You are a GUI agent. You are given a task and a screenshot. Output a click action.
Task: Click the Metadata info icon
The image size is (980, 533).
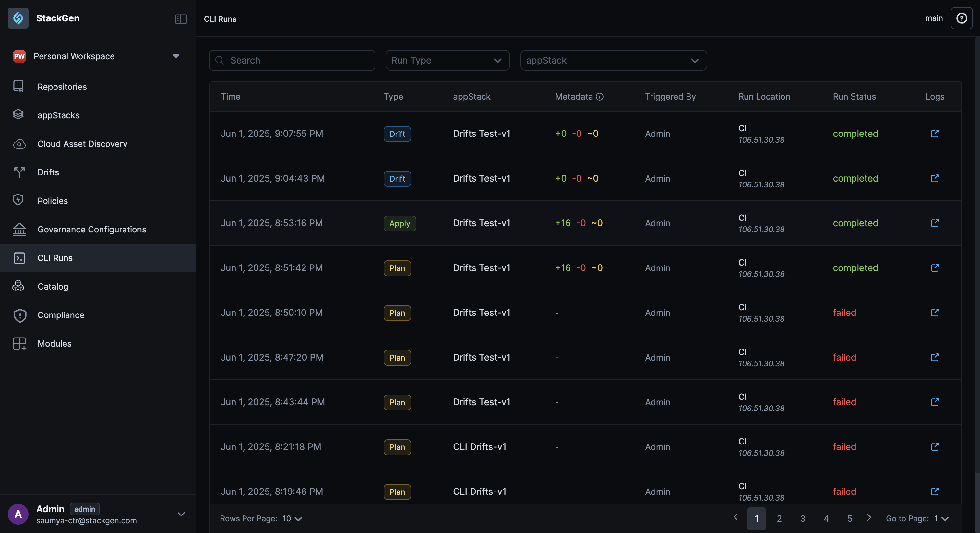[x=600, y=97]
